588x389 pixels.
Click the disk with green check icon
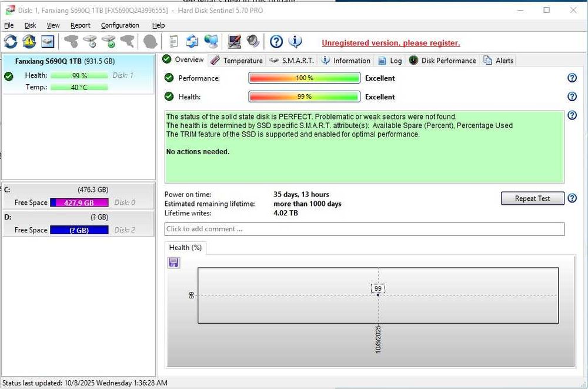coord(109,41)
